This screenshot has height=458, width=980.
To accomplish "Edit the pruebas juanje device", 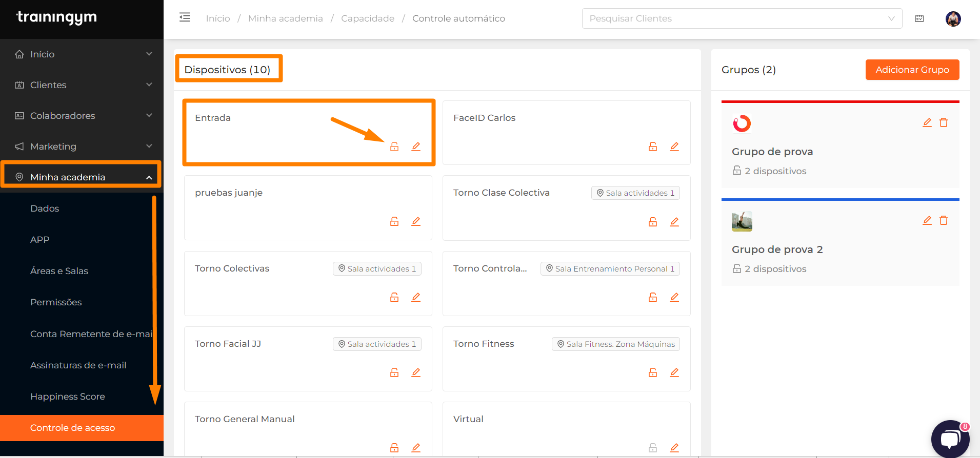I will (x=416, y=221).
